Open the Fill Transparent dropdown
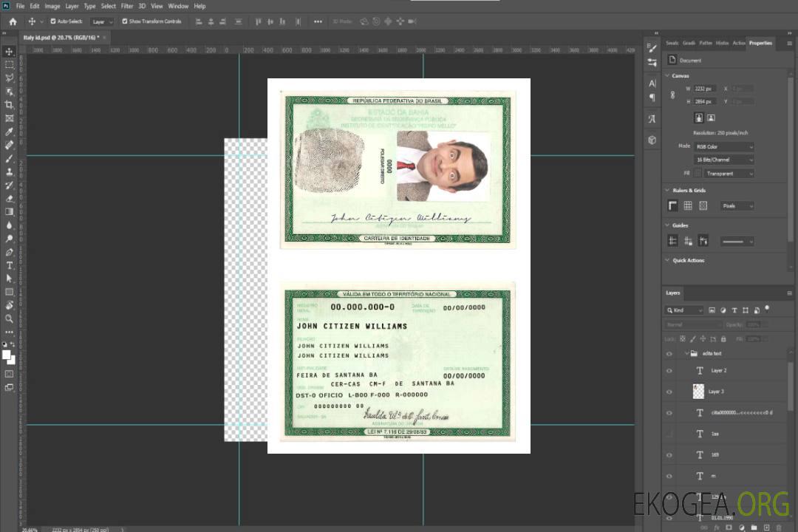 click(x=729, y=174)
